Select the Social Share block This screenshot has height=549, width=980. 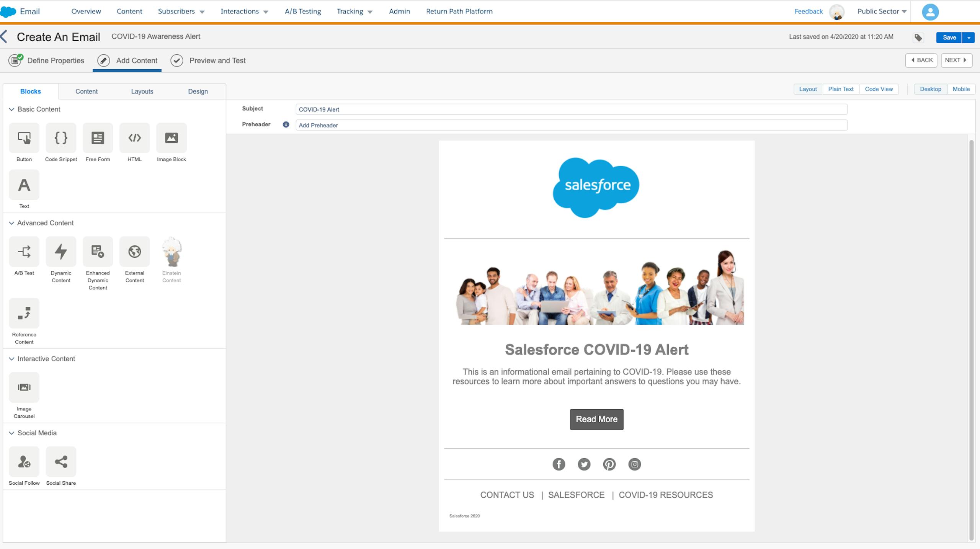point(61,462)
